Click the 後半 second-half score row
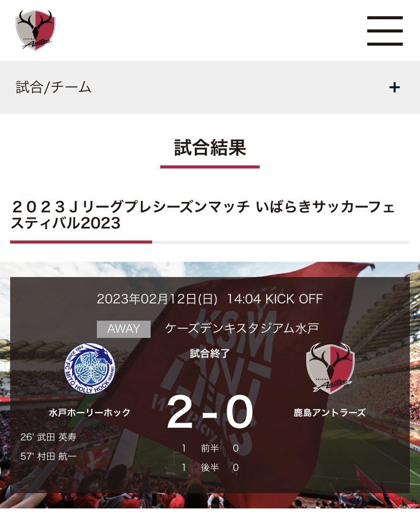 [x=210, y=467]
